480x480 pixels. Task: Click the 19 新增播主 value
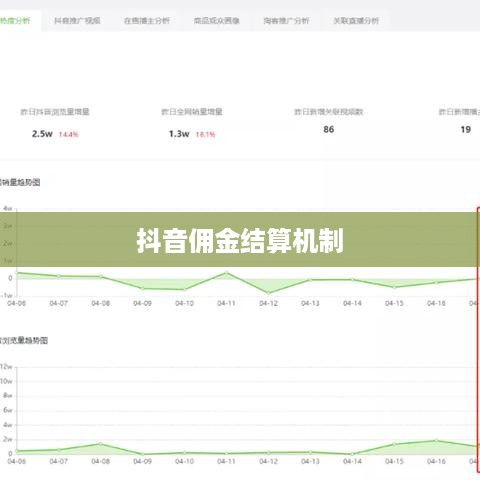(466, 129)
